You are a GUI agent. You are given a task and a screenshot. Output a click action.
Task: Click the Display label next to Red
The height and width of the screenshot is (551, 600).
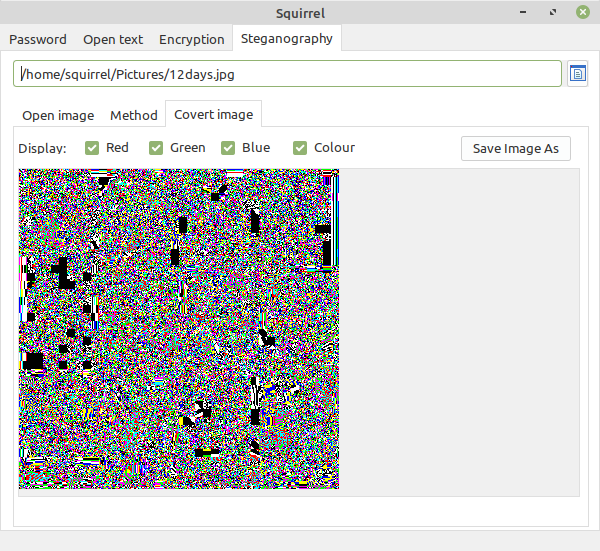42,148
